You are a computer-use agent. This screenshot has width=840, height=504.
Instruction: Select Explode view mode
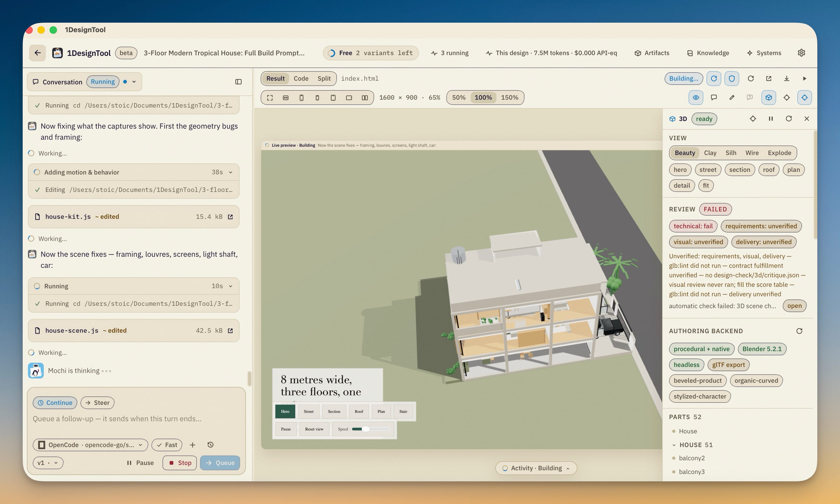point(780,153)
